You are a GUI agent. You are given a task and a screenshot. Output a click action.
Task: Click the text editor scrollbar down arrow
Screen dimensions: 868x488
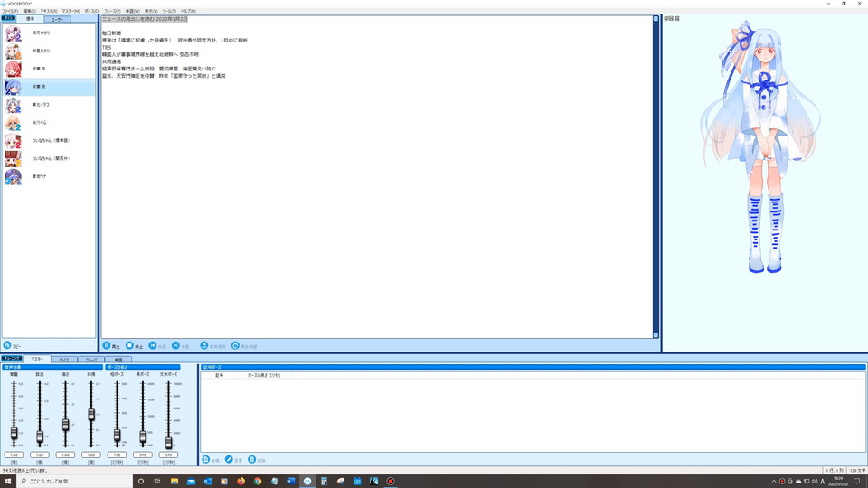tap(656, 334)
